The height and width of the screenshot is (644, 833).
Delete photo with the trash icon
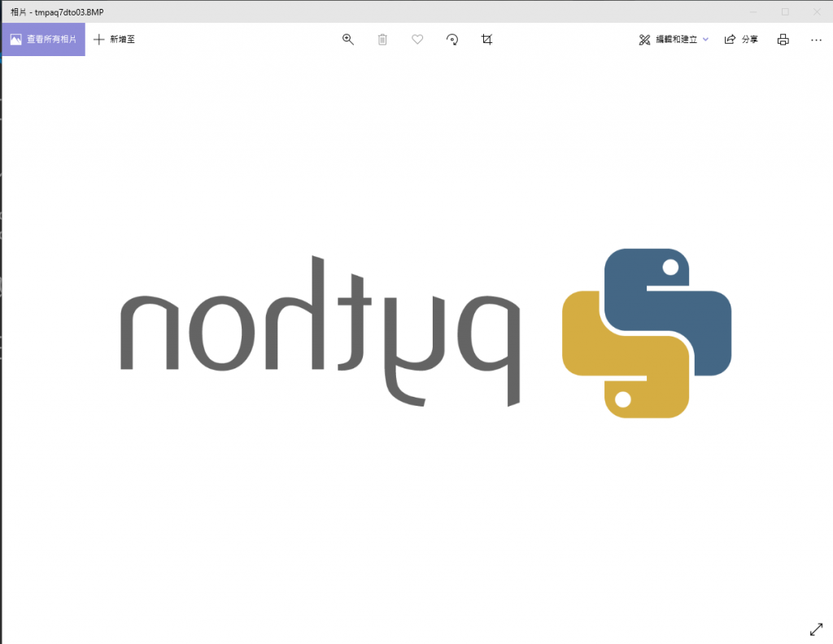coord(382,39)
